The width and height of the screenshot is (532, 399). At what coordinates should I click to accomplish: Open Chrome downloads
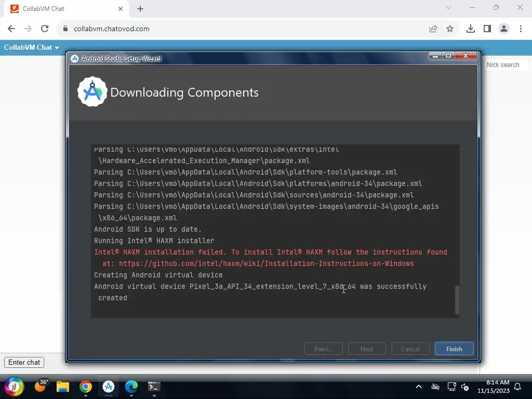pos(471,29)
